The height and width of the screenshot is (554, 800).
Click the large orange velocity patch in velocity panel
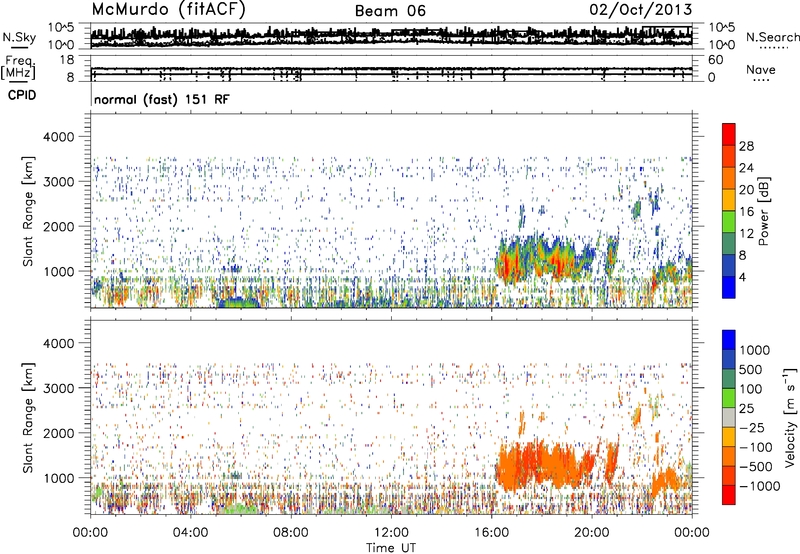[x=548, y=463]
